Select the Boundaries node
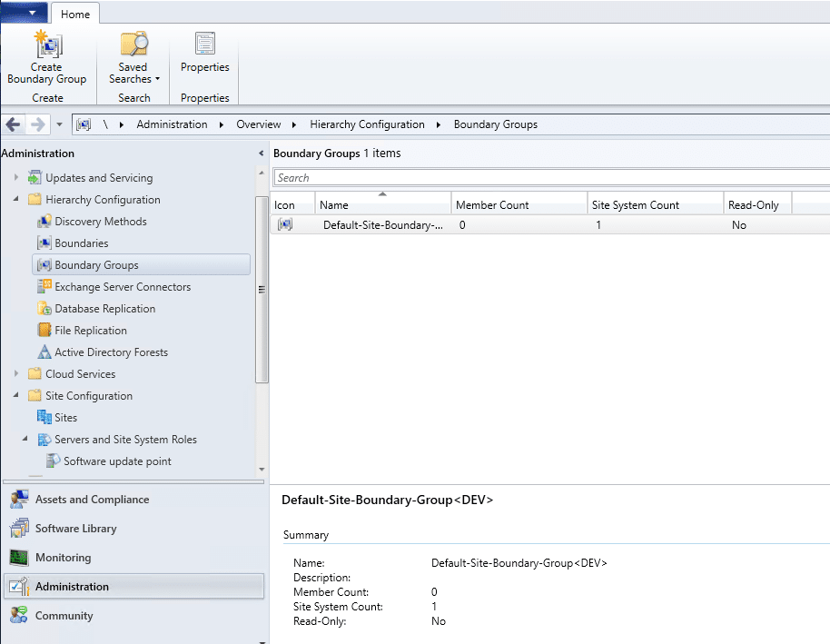The width and height of the screenshot is (830, 644). pyautogui.click(x=81, y=243)
